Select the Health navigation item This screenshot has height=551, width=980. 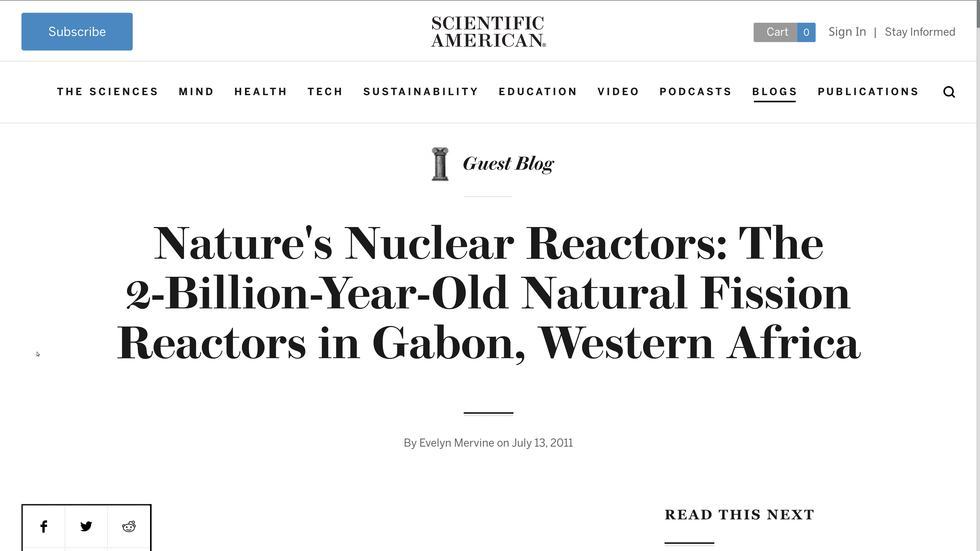261,92
